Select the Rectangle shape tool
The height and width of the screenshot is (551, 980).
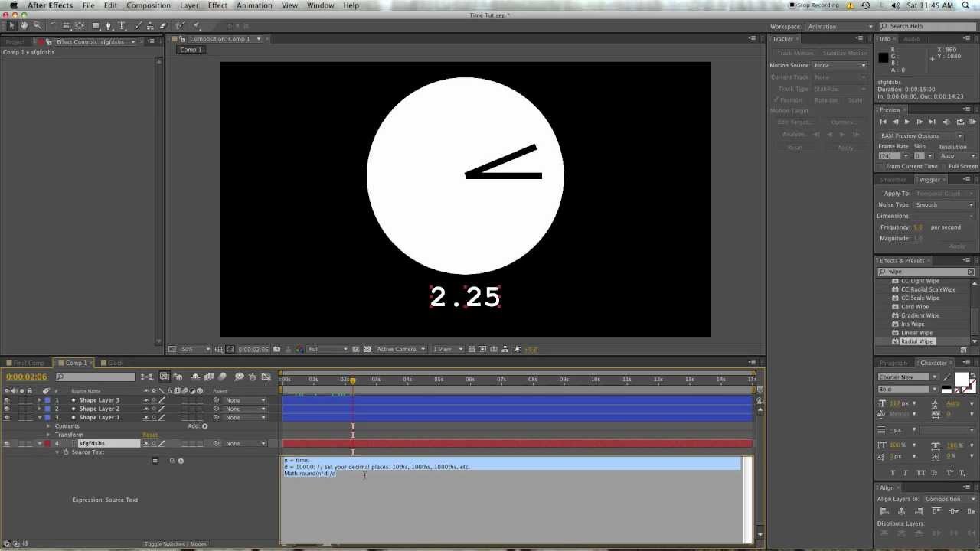[x=96, y=26]
